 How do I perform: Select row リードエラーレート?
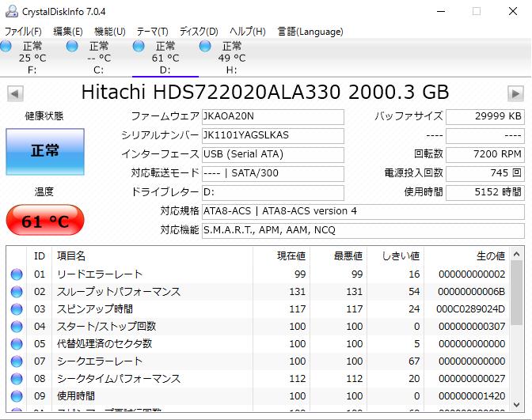click(x=258, y=274)
